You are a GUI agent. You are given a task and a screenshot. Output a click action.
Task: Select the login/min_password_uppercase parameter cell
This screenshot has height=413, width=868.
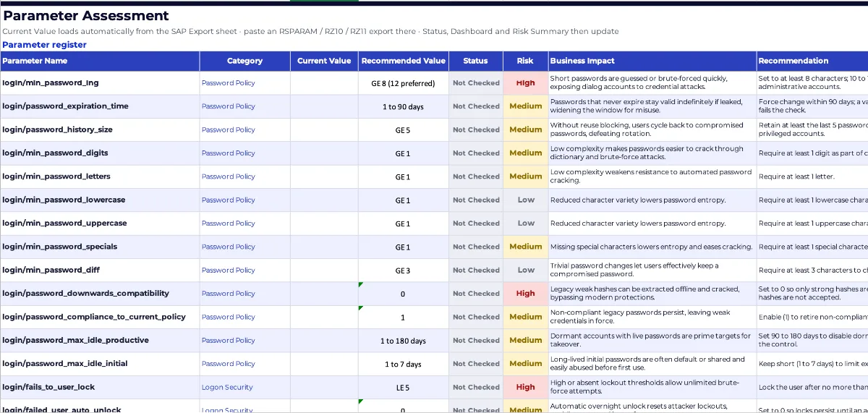[100, 223]
